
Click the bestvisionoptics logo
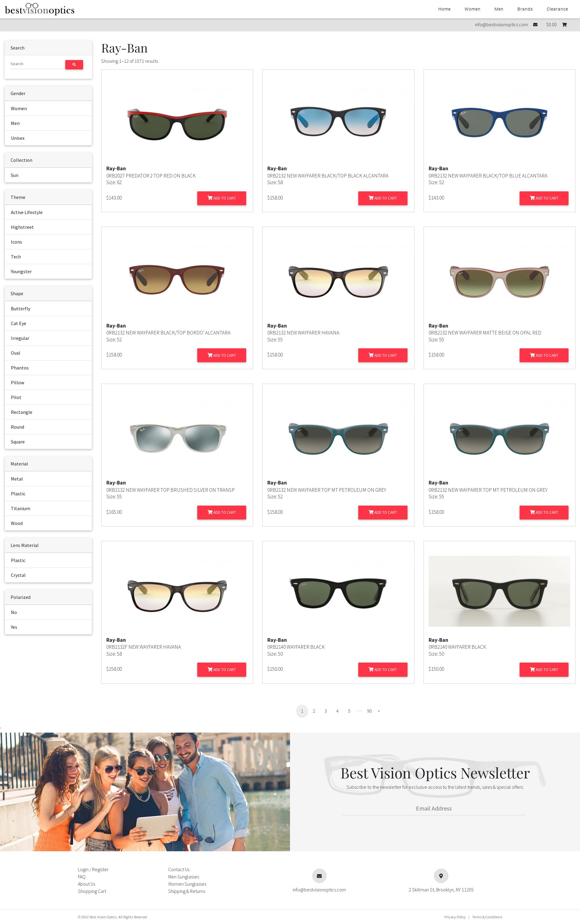click(x=40, y=9)
